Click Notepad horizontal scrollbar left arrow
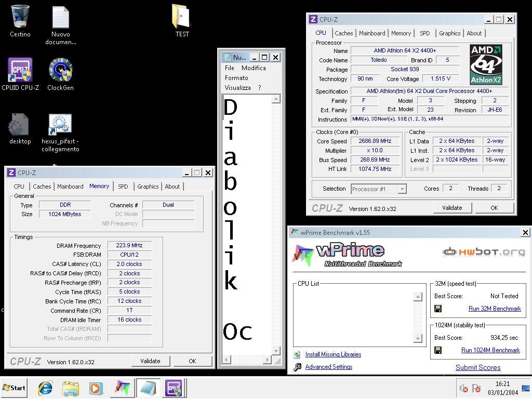Viewport: 532px width, 399px height. (227, 360)
